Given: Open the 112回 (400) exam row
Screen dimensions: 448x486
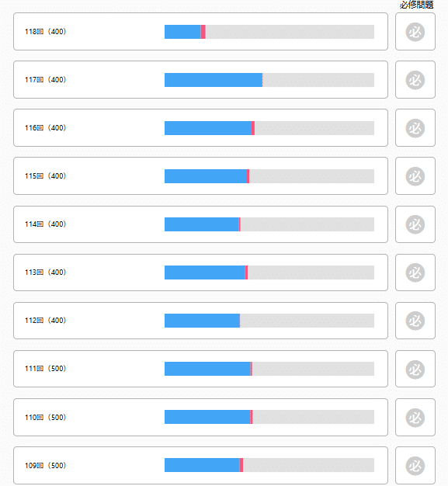Looking at the screenshot, I should coord(200,321).
